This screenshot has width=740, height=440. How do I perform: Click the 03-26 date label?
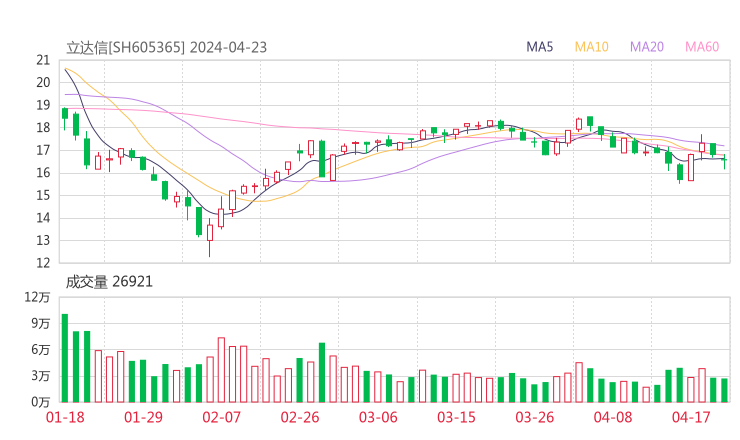[x=535, y=417]
